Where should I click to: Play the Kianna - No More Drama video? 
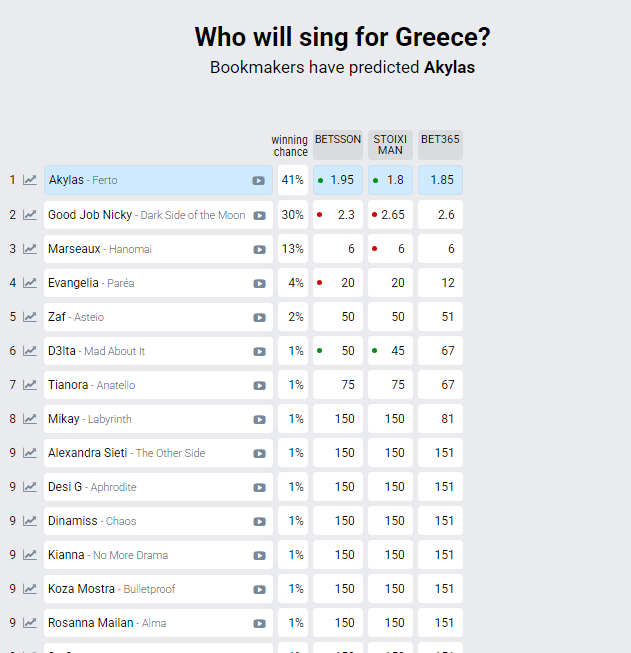click(259, 555)
